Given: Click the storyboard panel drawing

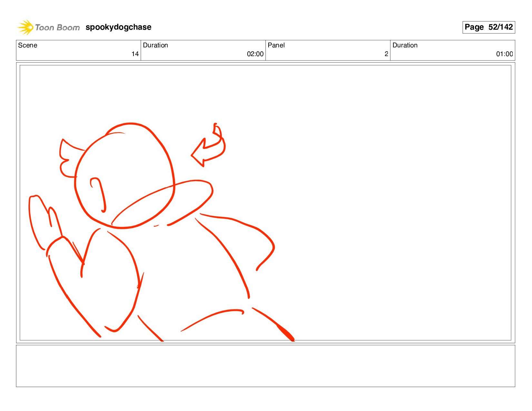Looking at the screenshot, I should click(265, 203).
